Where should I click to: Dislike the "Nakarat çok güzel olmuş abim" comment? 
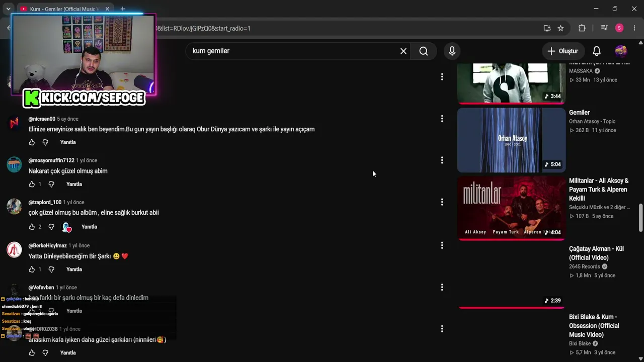(x=51, y=184)
